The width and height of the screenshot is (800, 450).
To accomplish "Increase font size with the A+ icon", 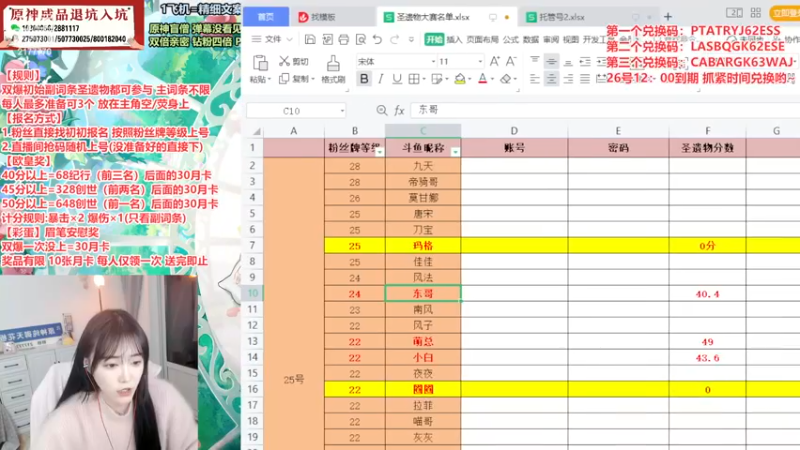I will point(494,61).
